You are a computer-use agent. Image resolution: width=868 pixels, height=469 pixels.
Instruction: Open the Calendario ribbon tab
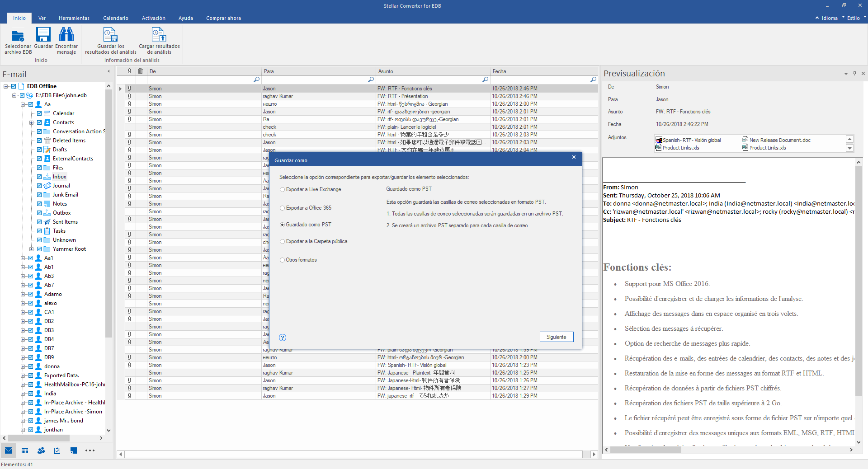point(116,18)
